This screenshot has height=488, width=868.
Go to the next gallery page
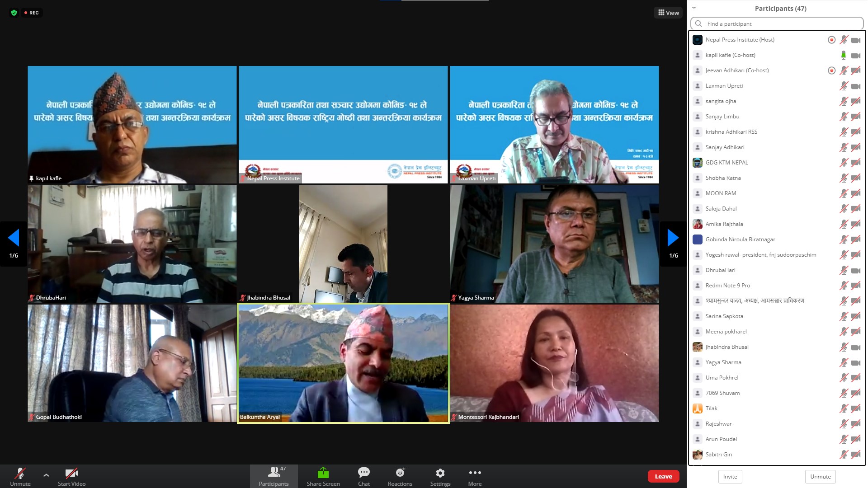point(673,238)
